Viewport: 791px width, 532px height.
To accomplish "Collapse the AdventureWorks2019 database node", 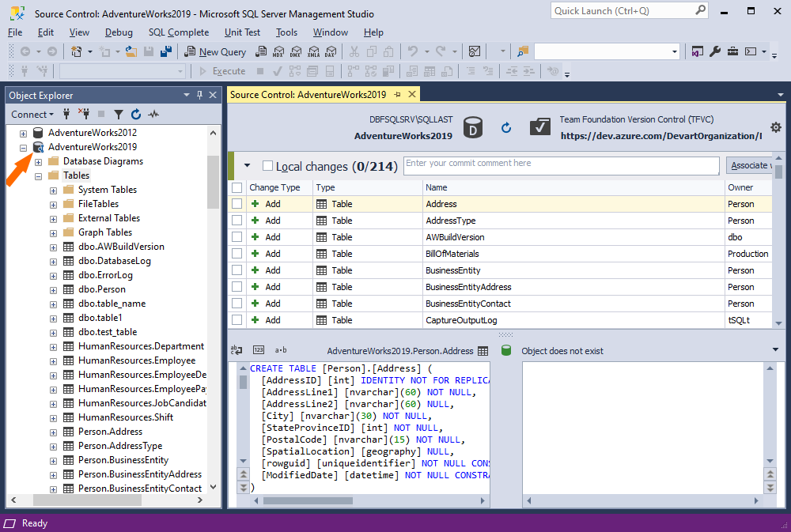I will 23,148.
